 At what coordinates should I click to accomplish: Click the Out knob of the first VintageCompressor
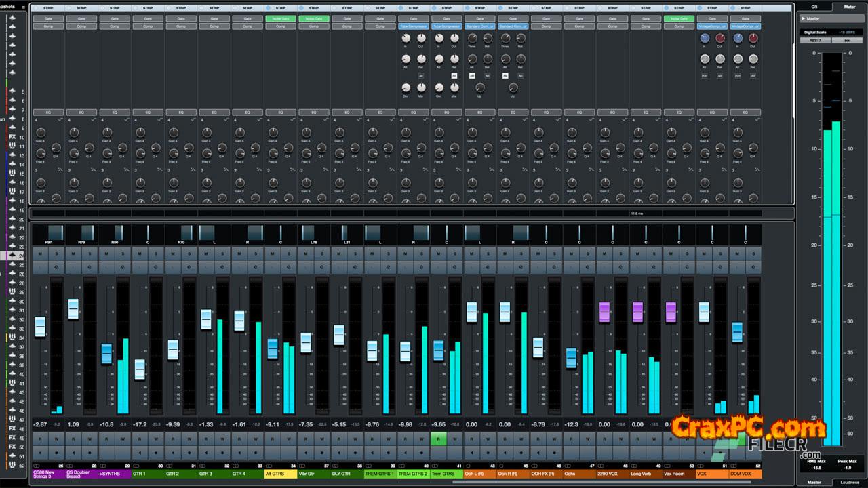720,39
